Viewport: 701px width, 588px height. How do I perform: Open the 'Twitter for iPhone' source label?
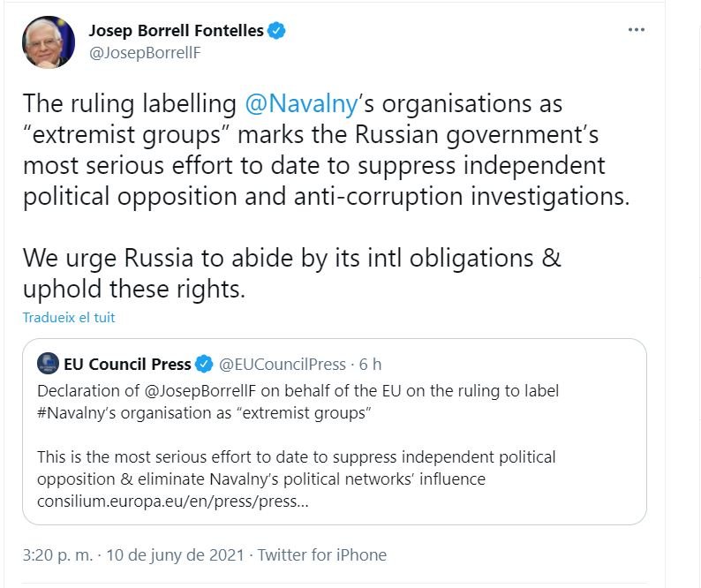323,555
